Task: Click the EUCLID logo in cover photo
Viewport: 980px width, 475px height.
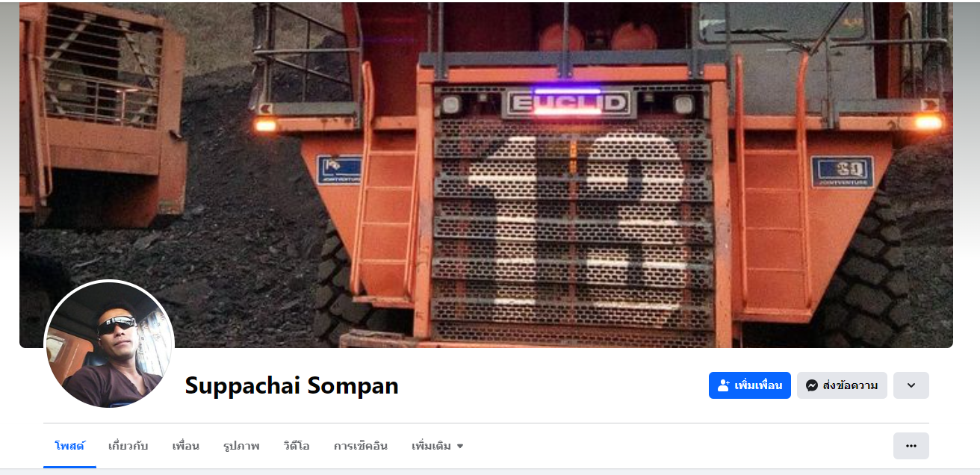Action: [568, 103]
